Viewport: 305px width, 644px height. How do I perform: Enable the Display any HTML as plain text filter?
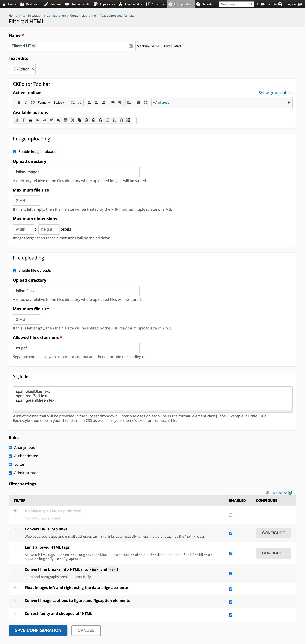(231, 515)
